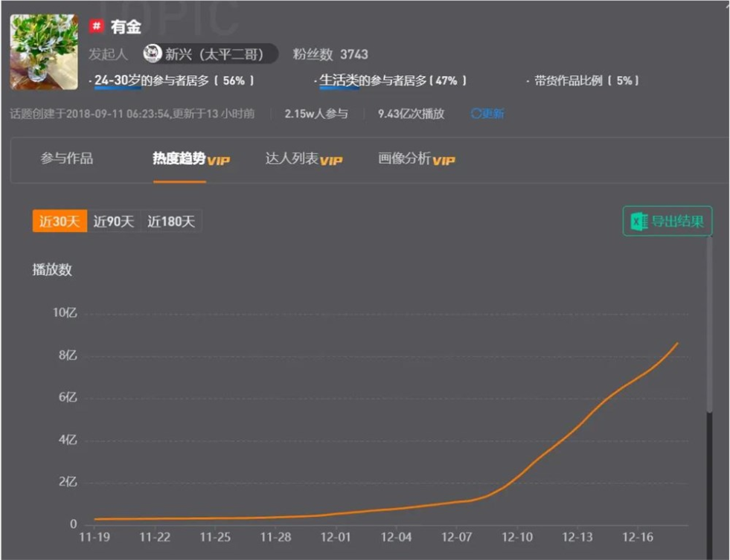Click the 带货作品比例 (5%) stat

[583, 80]
